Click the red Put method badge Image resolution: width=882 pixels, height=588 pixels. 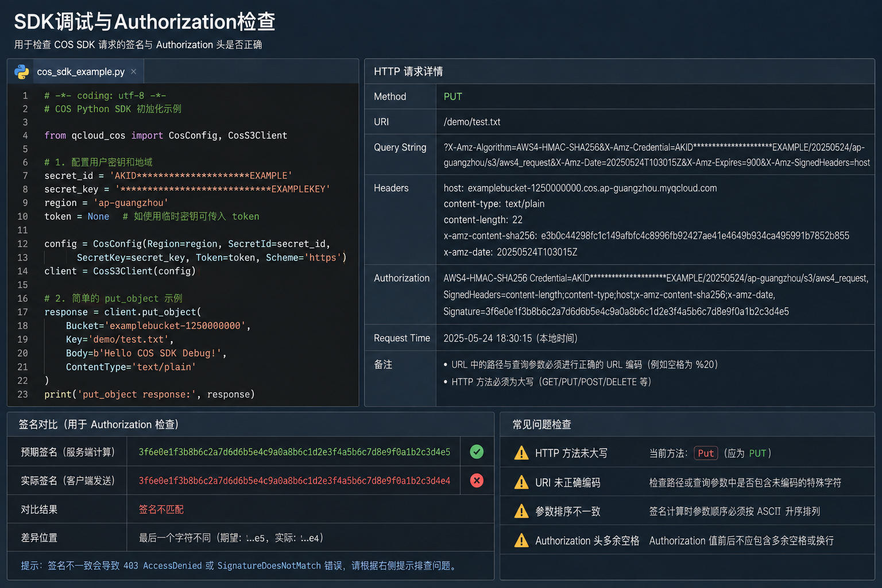pos(706,453)
